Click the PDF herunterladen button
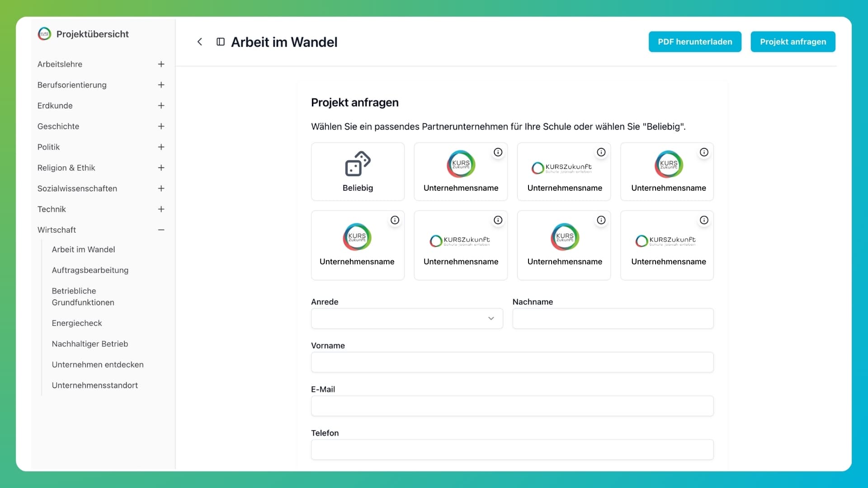Screen dimensions: 868x488 click(x=695, y=42)
